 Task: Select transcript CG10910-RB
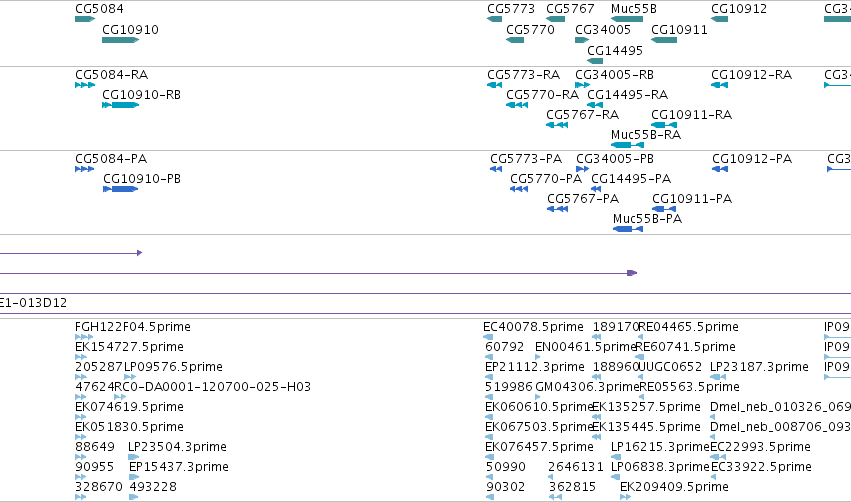120,105
